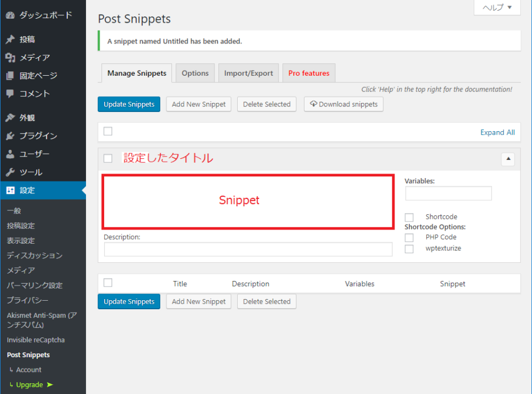Tick the PHP Code checkbox
The height and width of the screenshot is (394, 532).
point(409,238)
